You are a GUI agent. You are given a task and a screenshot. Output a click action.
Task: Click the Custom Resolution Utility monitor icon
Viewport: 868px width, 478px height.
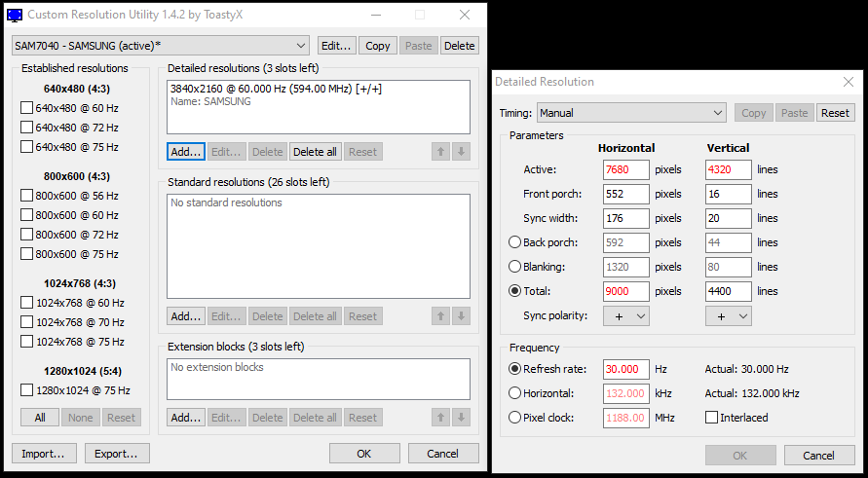[15, 16]
